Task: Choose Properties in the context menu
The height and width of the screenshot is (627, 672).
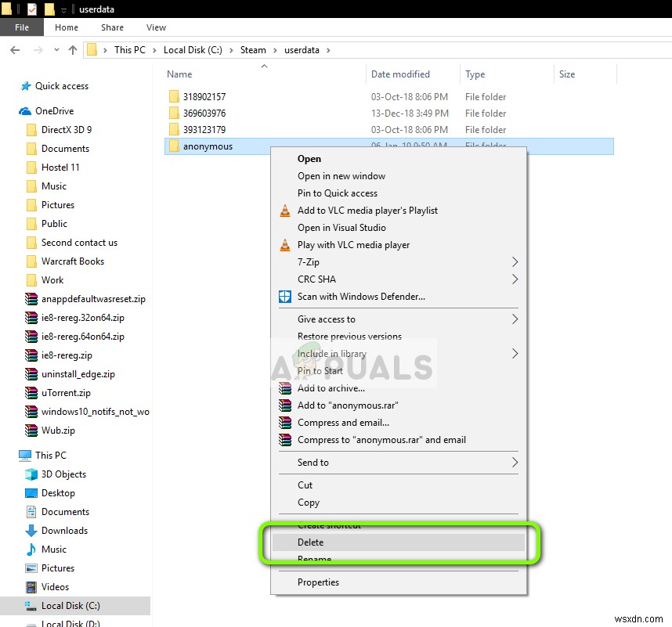Action: coord(398,582)
